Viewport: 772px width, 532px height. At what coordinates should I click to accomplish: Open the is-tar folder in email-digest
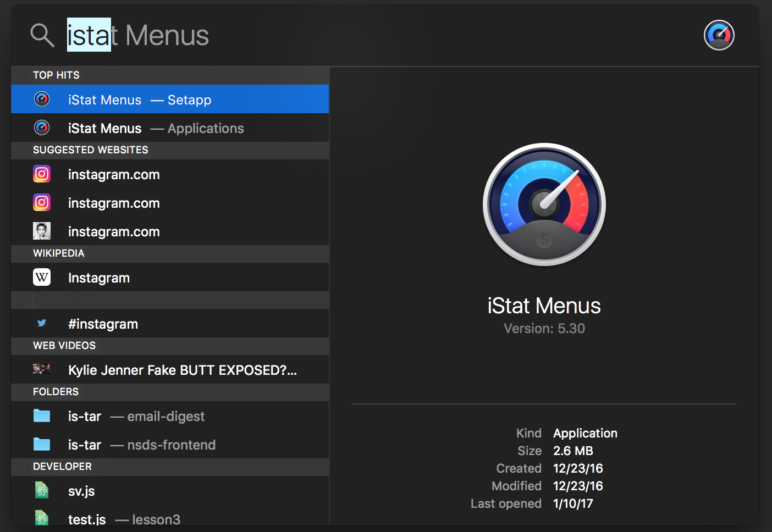coord(169,416)
